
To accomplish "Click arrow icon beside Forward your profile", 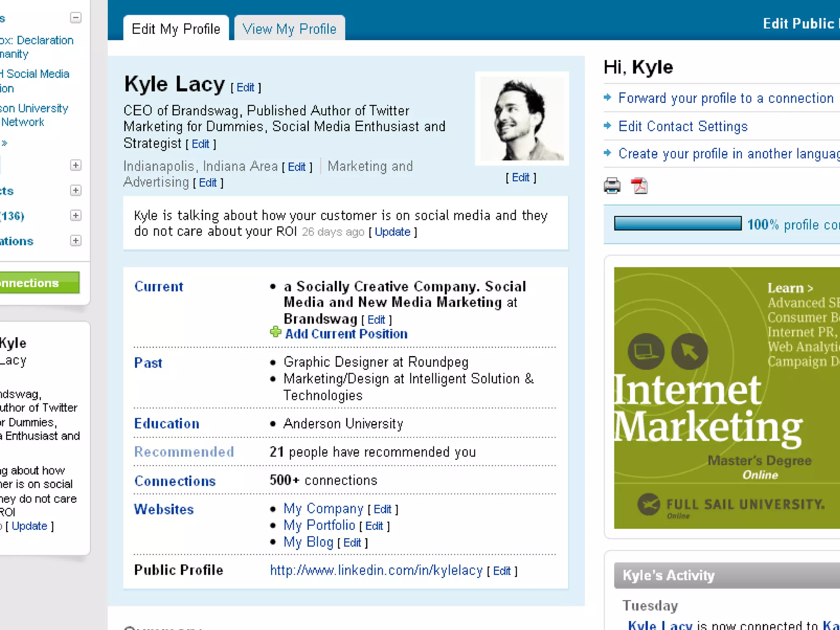I will (608, 98).
